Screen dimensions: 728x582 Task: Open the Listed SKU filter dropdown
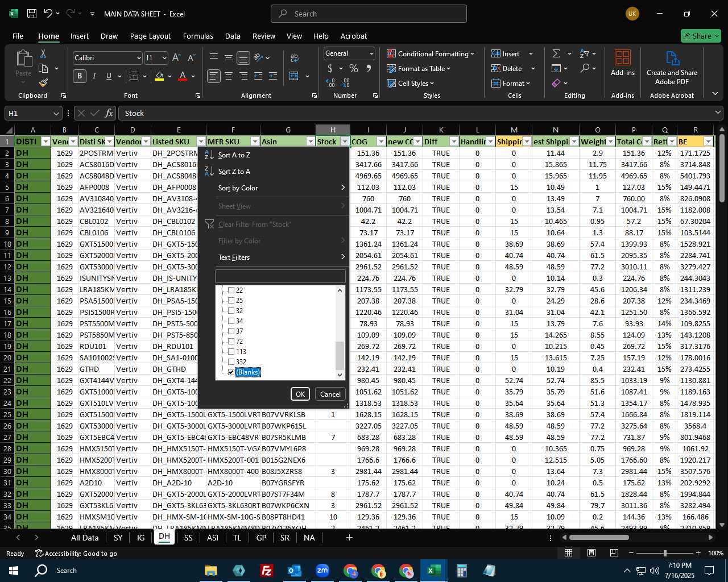pyautogui.click(x=200, y=142)
